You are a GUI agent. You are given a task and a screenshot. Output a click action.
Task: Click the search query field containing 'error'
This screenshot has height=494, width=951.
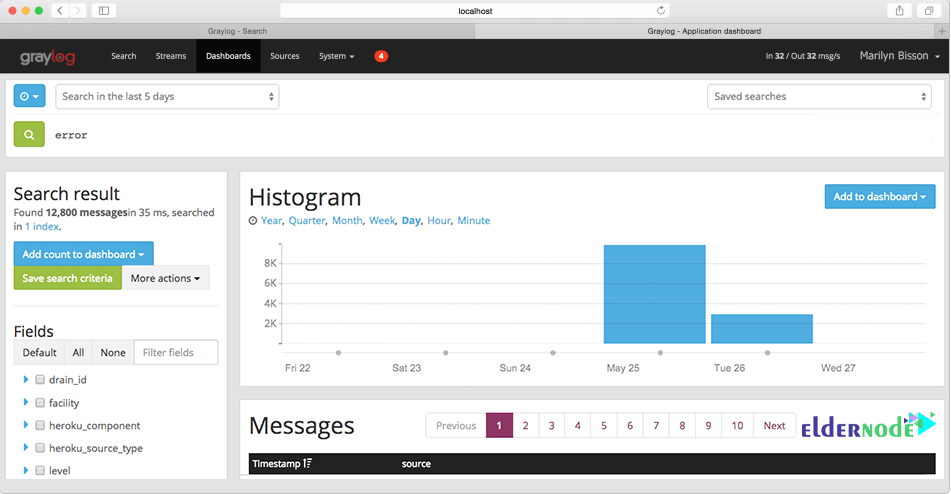click(x=492, y=135)
